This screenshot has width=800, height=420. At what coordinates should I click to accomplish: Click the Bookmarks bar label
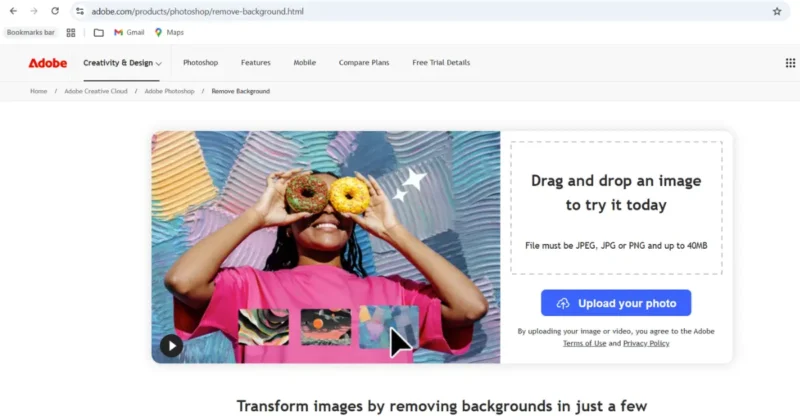click(x=31, y=32)
